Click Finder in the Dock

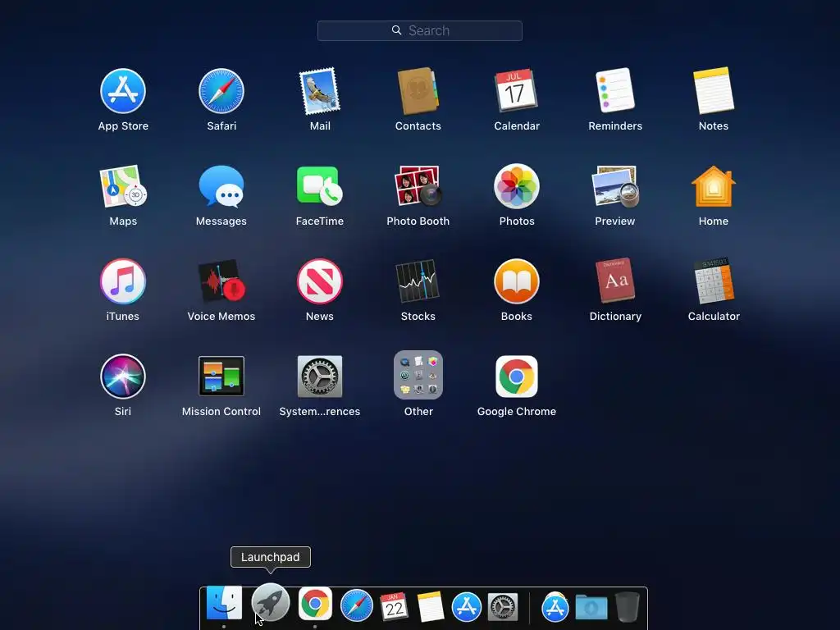(x=224, y=604)
